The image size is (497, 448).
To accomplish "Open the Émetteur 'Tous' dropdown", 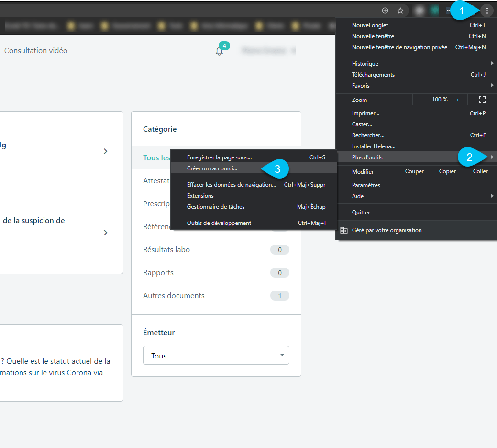I will pos(216,356).
